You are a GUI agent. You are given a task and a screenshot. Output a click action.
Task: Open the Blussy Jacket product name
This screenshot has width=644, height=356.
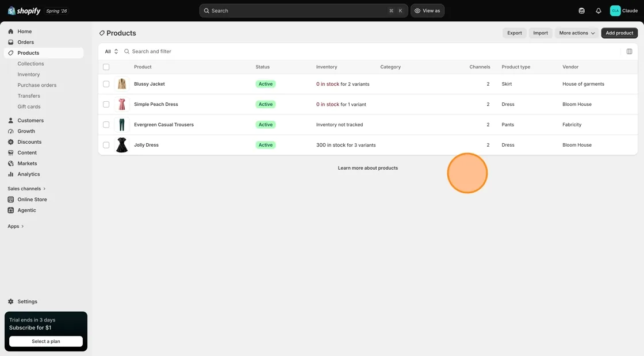click(x=149, y=84)
